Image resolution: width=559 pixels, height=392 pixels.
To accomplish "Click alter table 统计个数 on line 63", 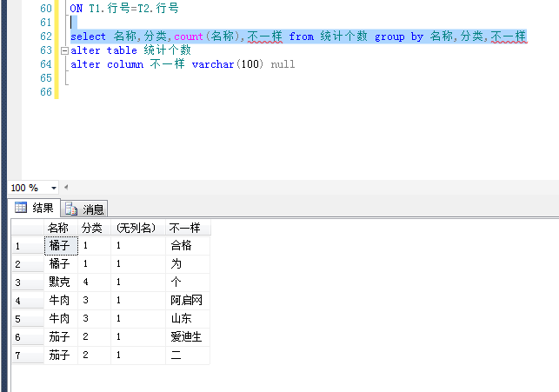I will pos(130,50).
